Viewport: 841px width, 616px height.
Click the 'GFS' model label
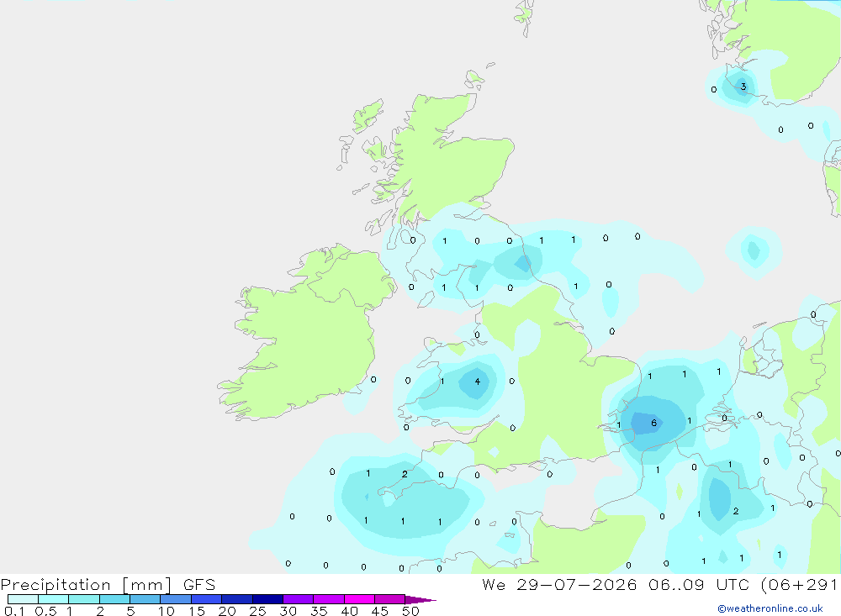click(199, 585)
